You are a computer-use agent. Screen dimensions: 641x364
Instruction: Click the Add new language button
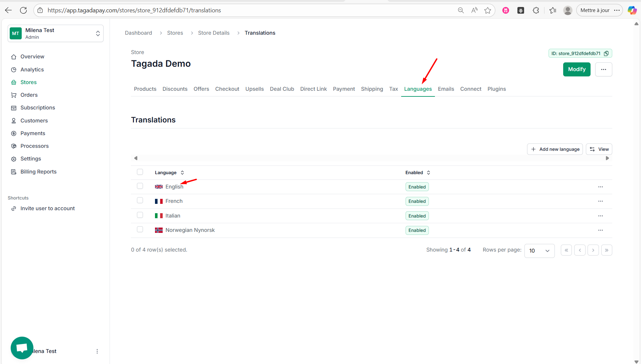(x=555, y=149)
